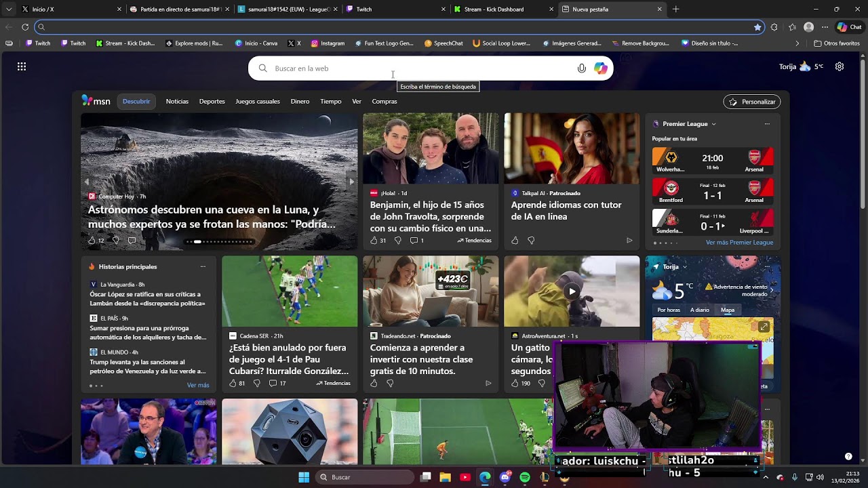Open Trump levanta ya las sanciones headline
This screenshot has width=868, height=488.
point(148,367)
